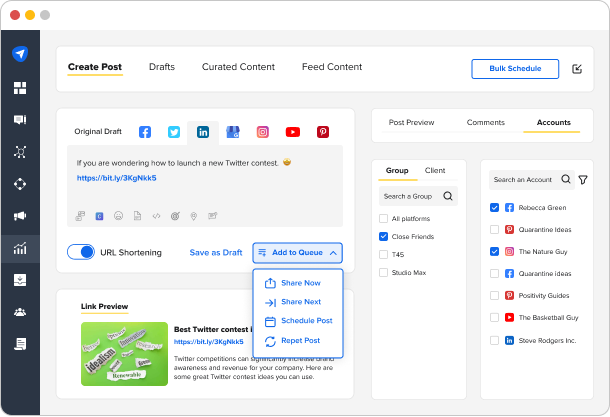Choose Share Next from the queue menu
Viewport: 610px width, 417px height.
click(293, 302)
